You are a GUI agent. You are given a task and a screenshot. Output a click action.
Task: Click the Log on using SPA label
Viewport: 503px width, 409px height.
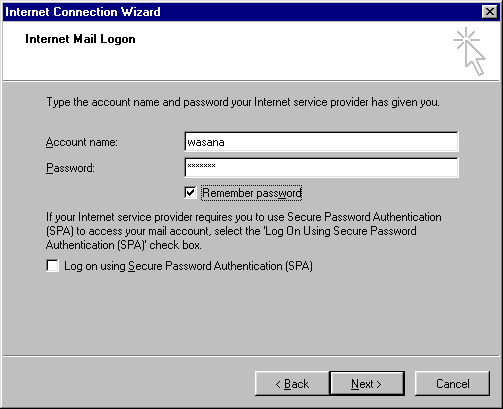[188, 266]
